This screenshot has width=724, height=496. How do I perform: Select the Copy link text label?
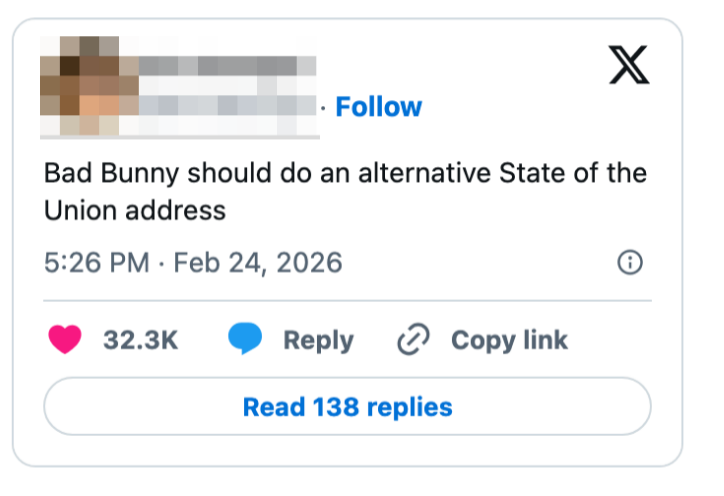click(x=509, y=340)
